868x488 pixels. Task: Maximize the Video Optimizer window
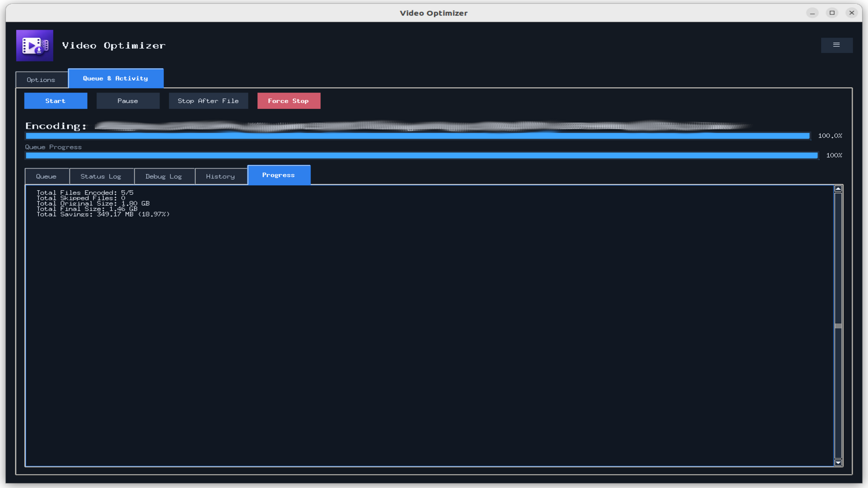click(x=832, y=13)
